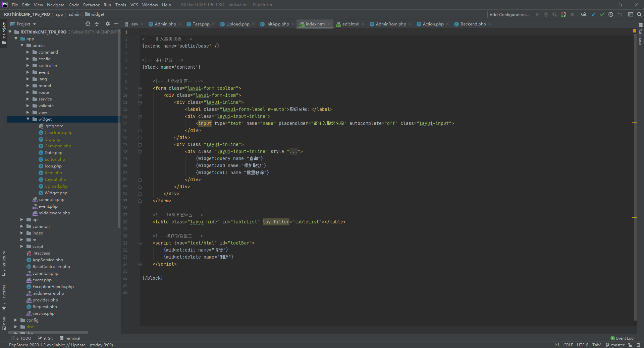The image size is (644, 348).
Task: Click the Run with Coverage icon
Action: click(555, 14)
